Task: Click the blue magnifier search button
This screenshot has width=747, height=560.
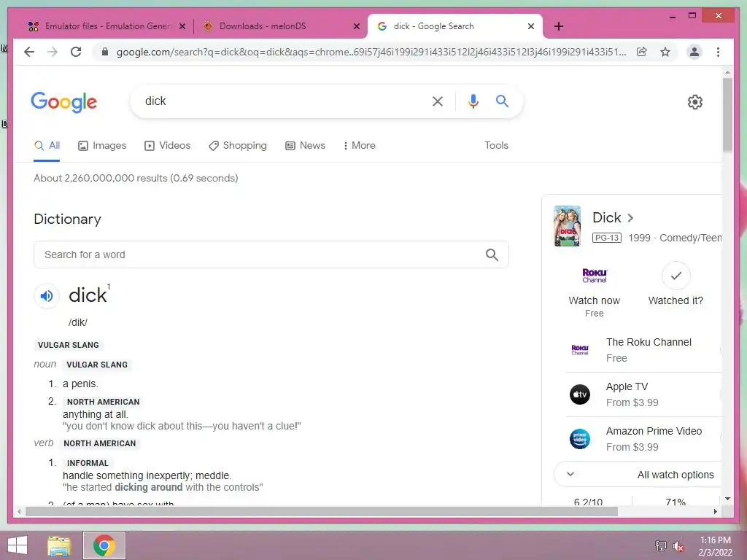Action: [502, 101]
